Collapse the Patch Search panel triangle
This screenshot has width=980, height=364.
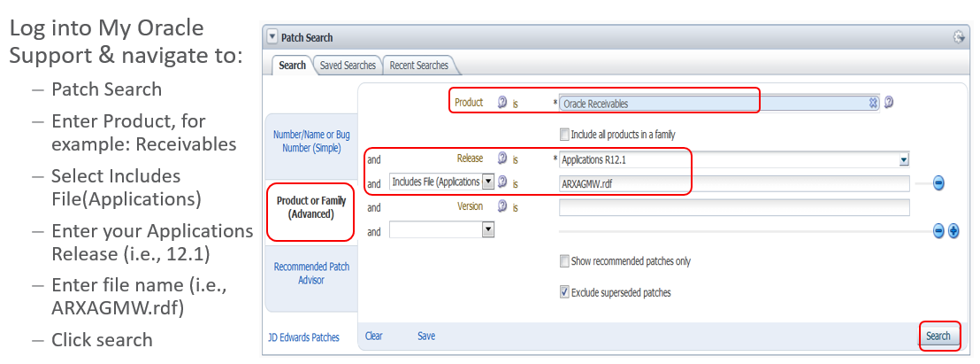click(272, 38)
